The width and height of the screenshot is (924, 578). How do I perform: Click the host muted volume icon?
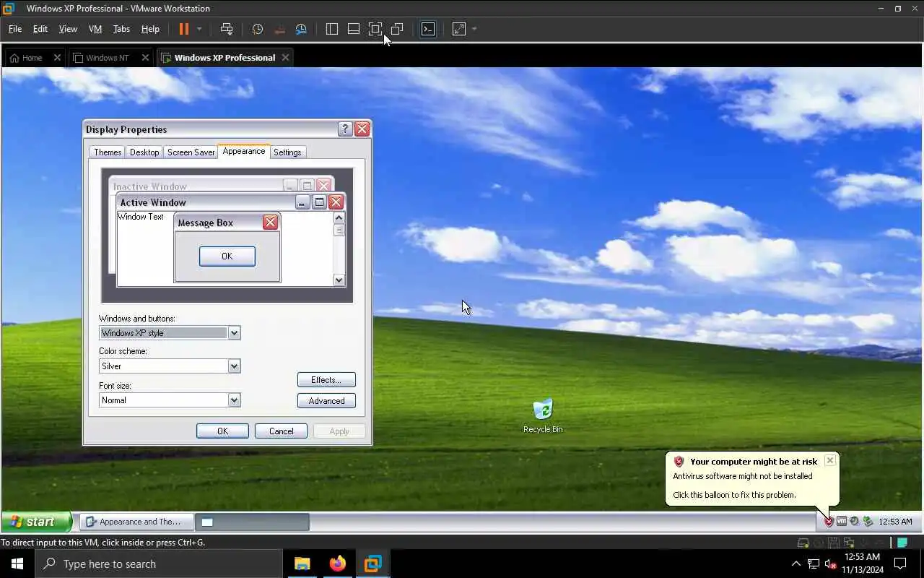point(830,564)
